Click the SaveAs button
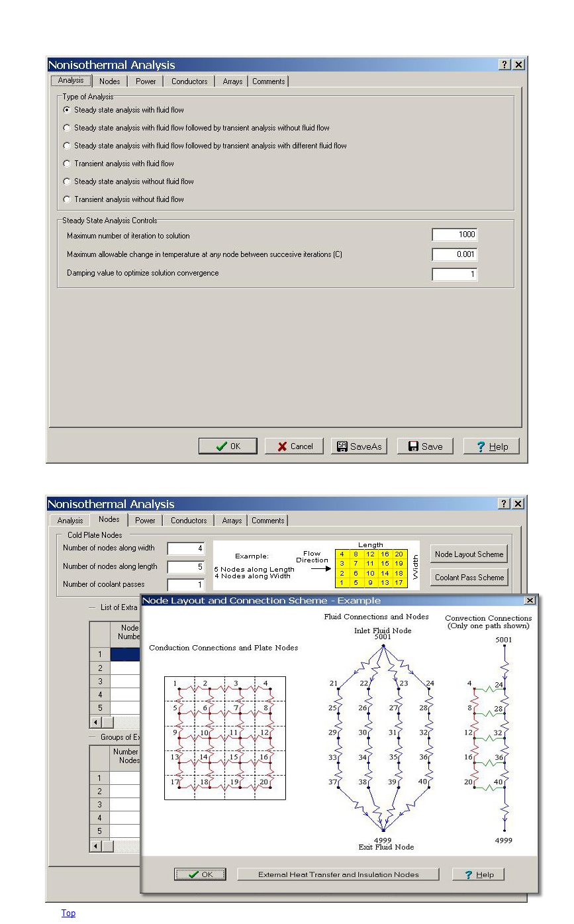 tap(359, 446)
